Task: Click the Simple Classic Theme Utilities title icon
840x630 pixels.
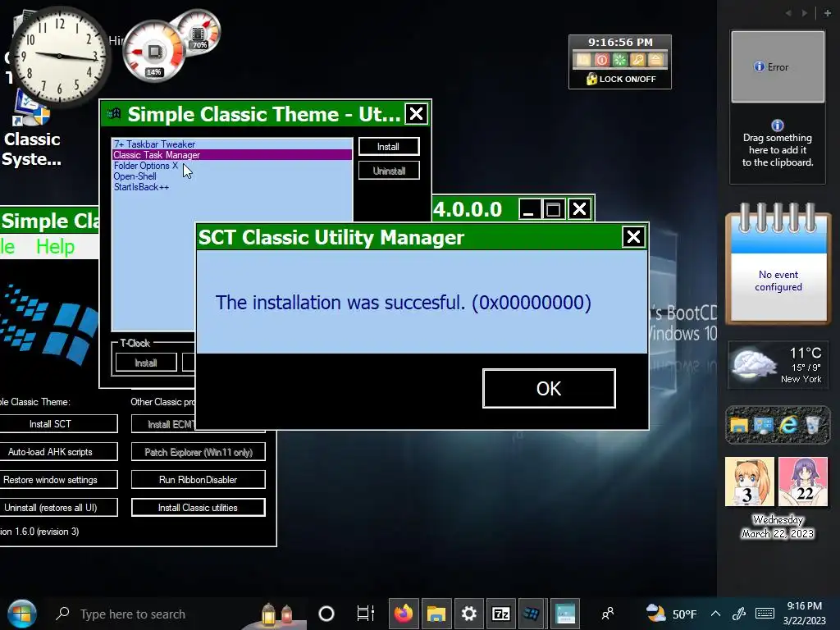Action: [x=113, y=113]
